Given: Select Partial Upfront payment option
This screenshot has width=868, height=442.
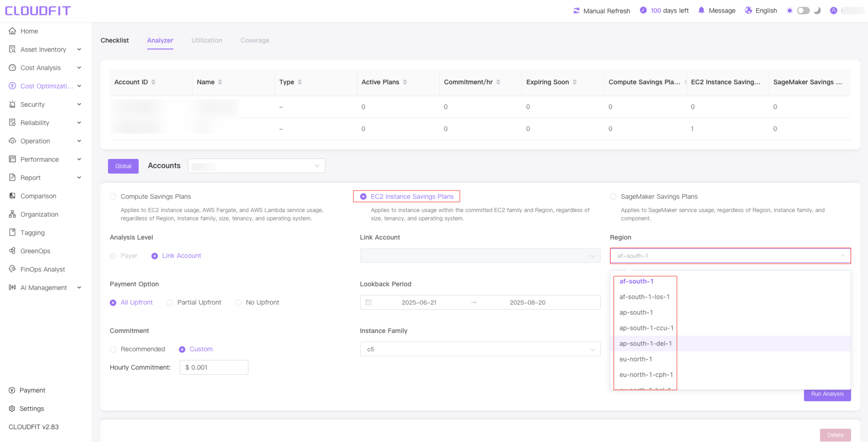Looking at the screenshot, I should 170,303.
